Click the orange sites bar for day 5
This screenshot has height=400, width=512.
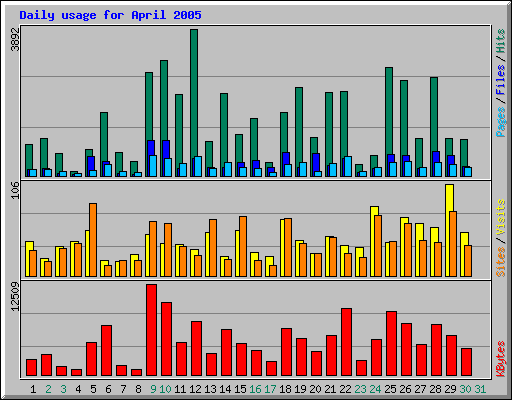93,240
